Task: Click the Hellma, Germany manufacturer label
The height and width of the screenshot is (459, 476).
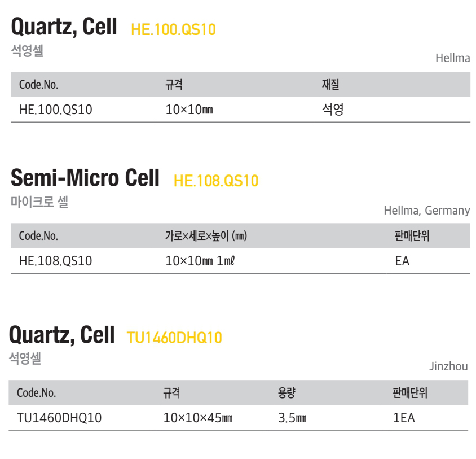Action: click(x=427, y=211)
